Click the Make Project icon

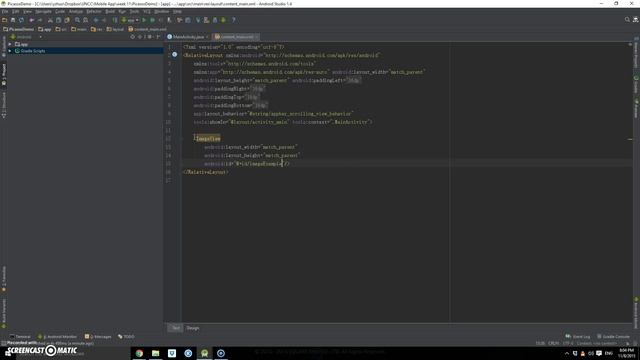point(115,20)
